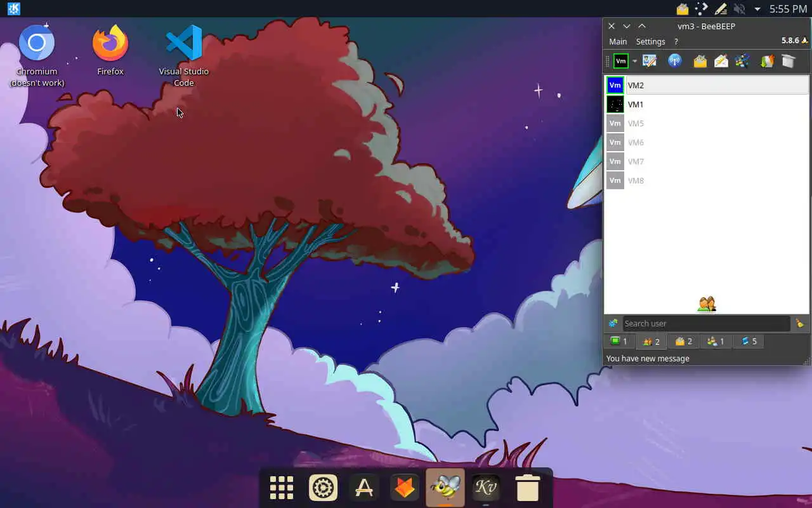
Task: Open the status dropdown arrow next to Vm avatar
Action: pyautogui.click(x=634, y=62)
